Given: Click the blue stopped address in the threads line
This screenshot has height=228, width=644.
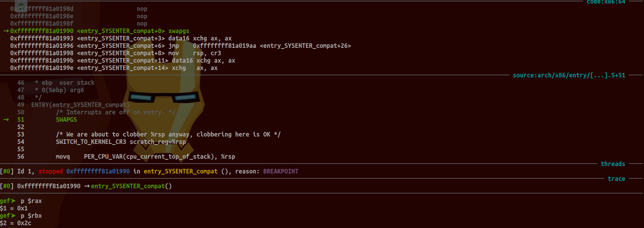Looking at the screenshot, I should (x=98, y=171).
